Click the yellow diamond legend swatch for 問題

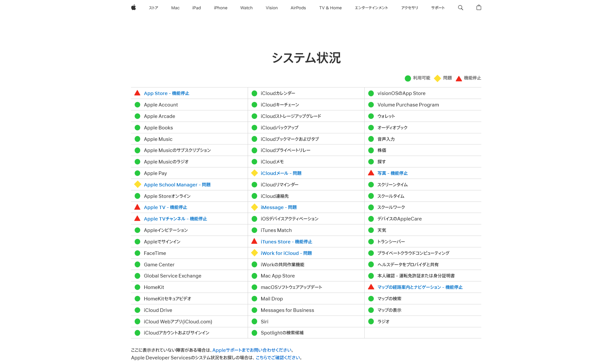437,78
